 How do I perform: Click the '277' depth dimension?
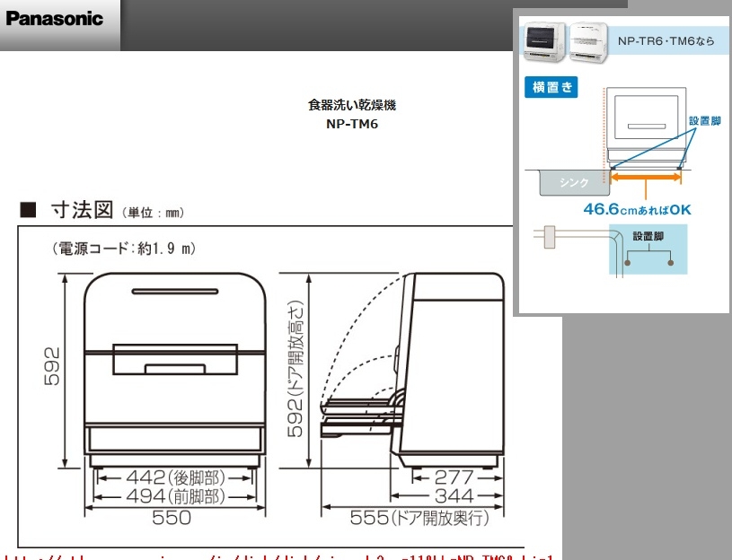pyautogui.click(x=454, y=477)
